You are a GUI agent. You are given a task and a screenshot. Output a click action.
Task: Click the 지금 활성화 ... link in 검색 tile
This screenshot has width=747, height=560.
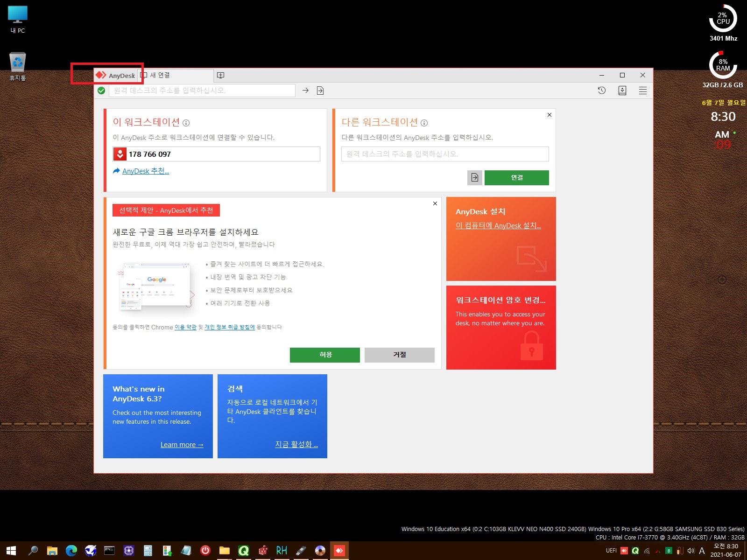click(x=296, y=444)
